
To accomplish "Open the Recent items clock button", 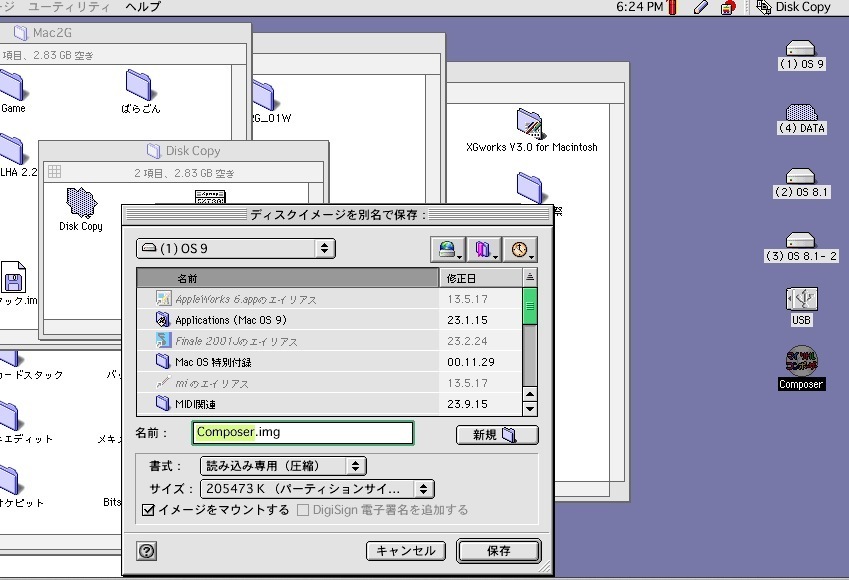I will point(520,249).
